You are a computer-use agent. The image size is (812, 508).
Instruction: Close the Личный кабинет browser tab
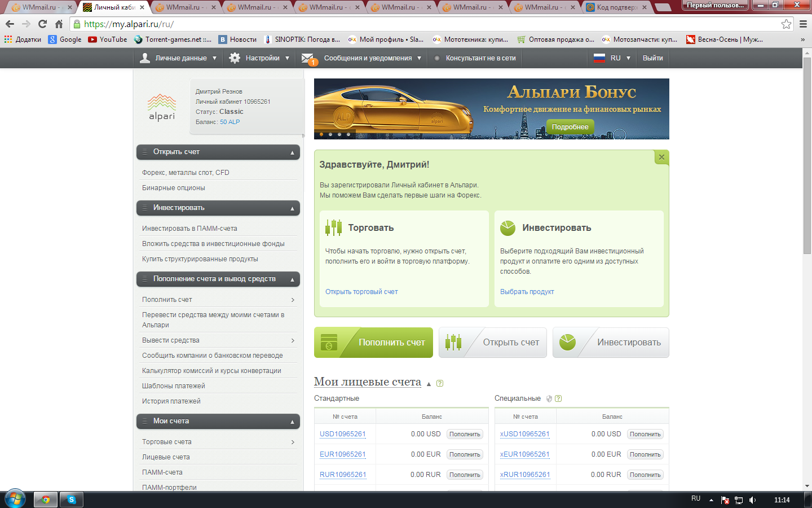[x=142, y=7]
